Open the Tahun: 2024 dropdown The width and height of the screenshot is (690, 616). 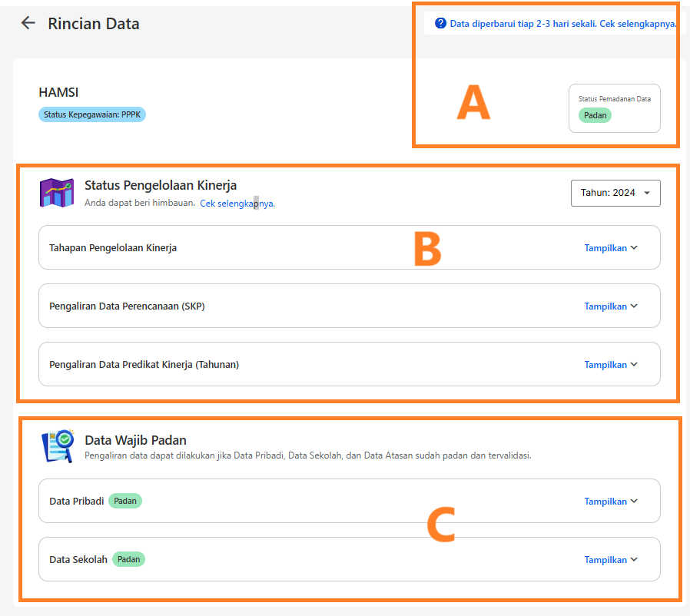pos(615,193)
